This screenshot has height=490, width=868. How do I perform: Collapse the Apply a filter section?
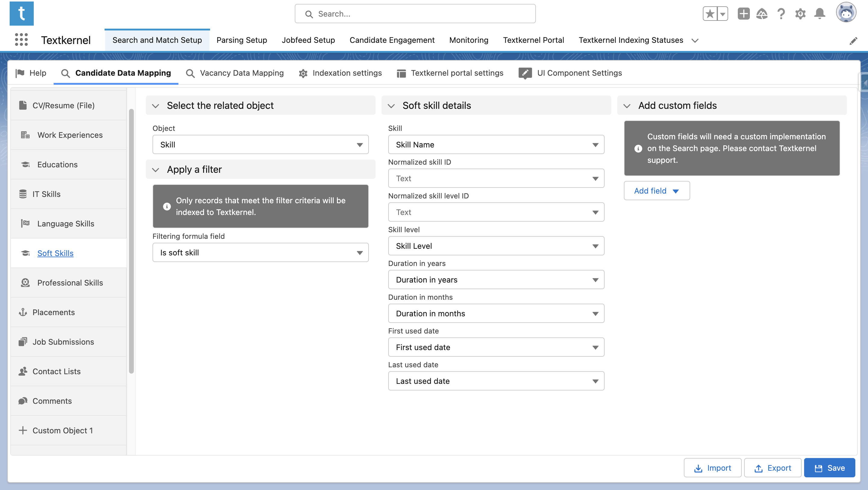(x=155, y=170)
